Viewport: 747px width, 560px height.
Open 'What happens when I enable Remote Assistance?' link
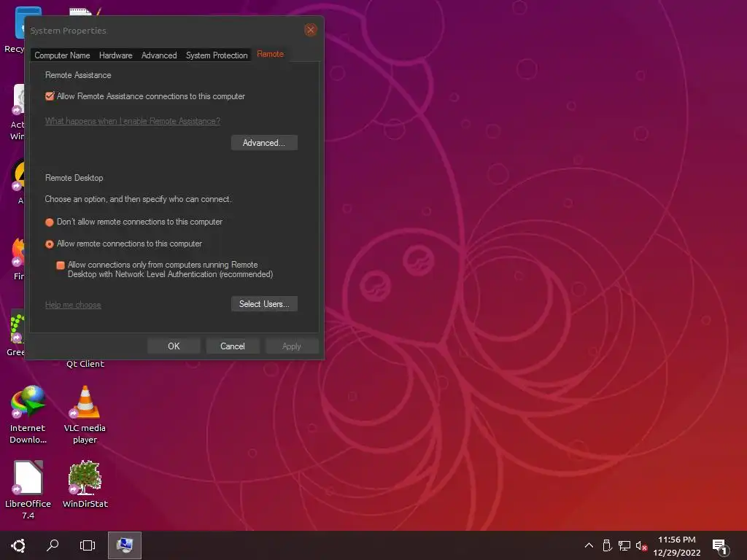point(133,121)
